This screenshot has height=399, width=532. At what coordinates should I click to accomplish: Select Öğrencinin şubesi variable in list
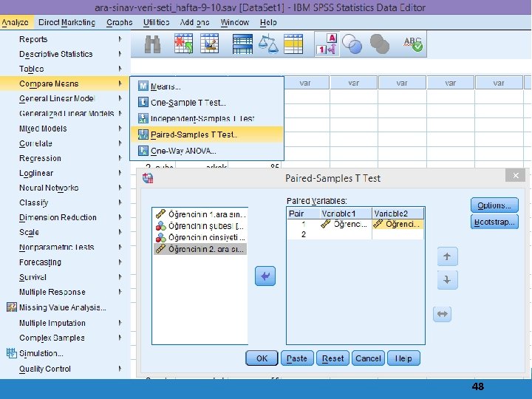(200, 226)
